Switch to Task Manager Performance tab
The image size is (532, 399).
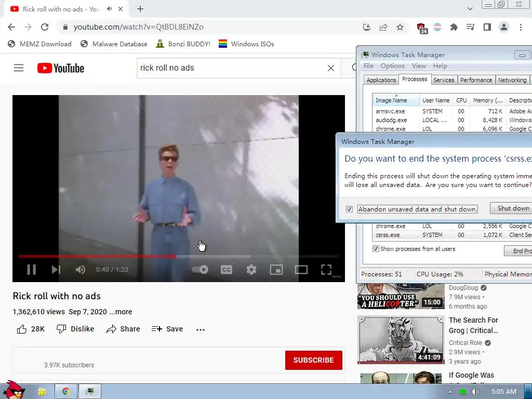476,80
